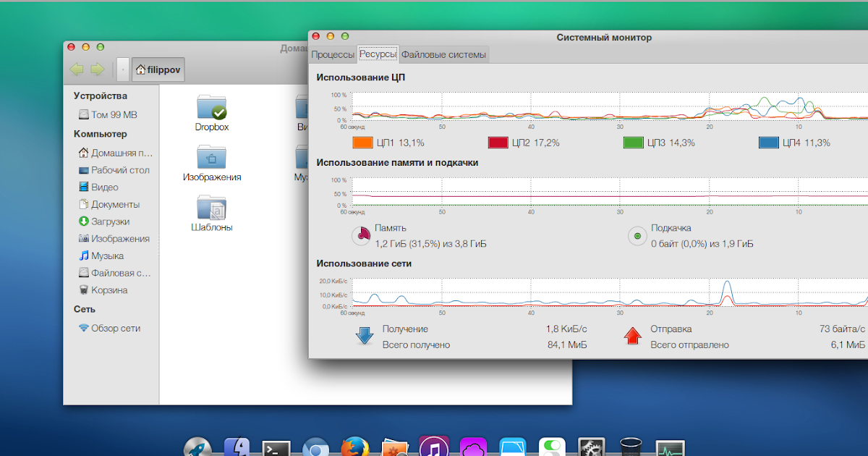Screen dimensions: 868x456
Task: Open the green toggle switch icon in dock
Action: coord(553,447)
